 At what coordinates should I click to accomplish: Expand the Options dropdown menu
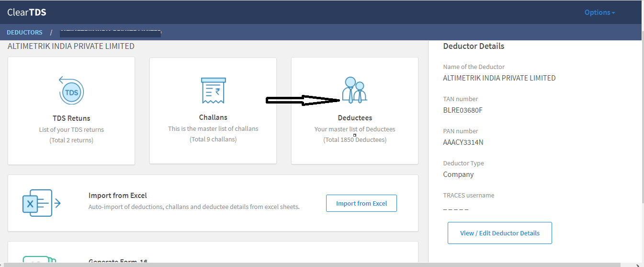[599, 12]
